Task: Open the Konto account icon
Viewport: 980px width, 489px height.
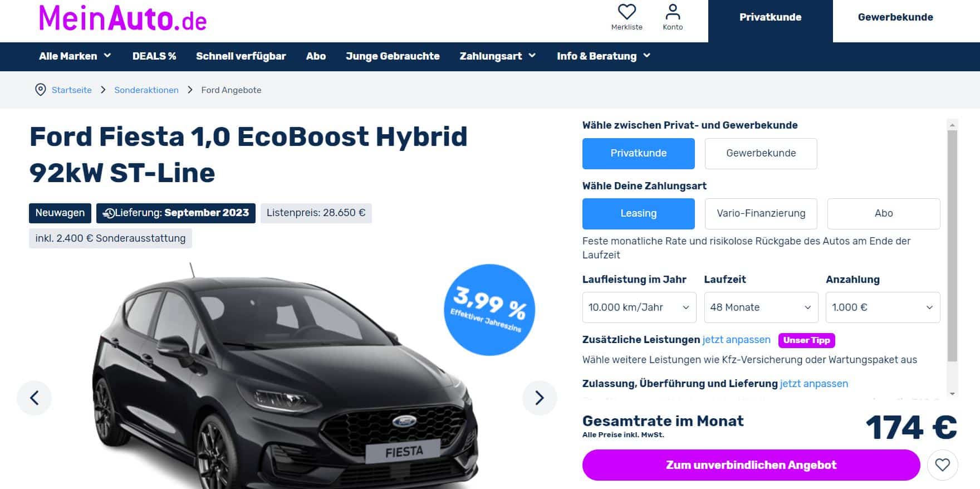Action: [673, 12]
